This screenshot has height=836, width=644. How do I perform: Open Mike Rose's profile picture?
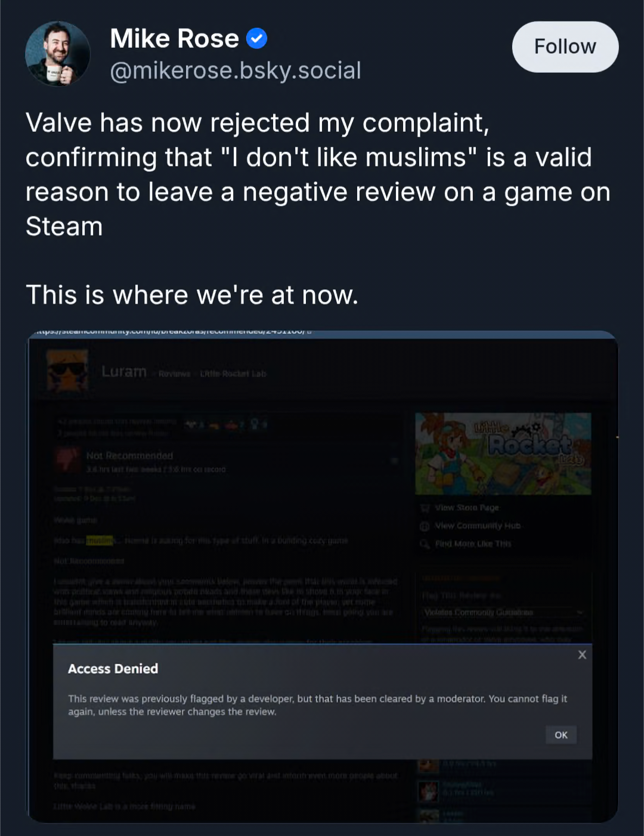[x=57, y=54]
